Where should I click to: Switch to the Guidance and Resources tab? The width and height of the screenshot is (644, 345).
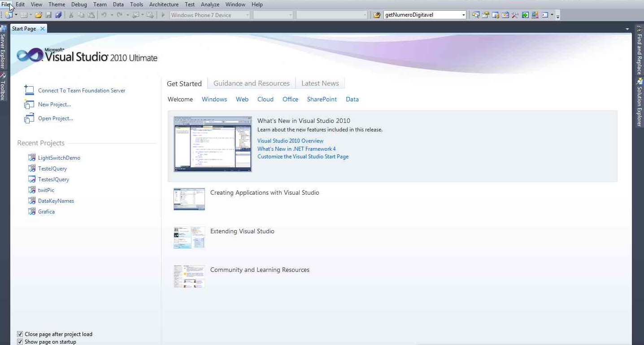click(251, 83)
